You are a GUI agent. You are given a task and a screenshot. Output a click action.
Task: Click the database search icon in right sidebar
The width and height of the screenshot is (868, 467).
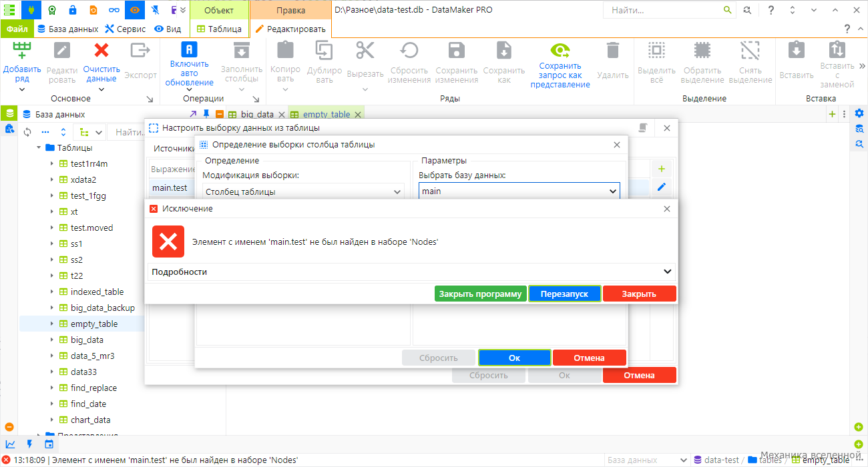859,129
